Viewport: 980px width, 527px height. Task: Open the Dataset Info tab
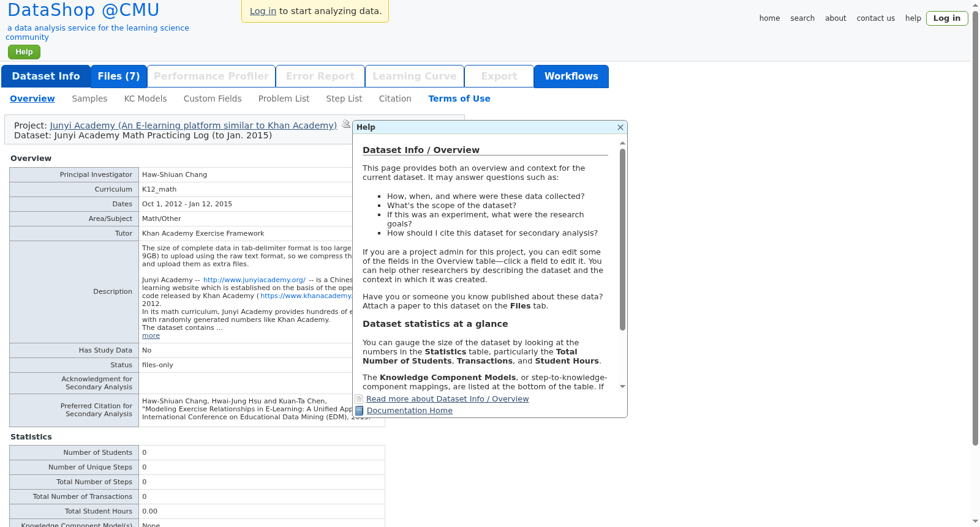46,77
